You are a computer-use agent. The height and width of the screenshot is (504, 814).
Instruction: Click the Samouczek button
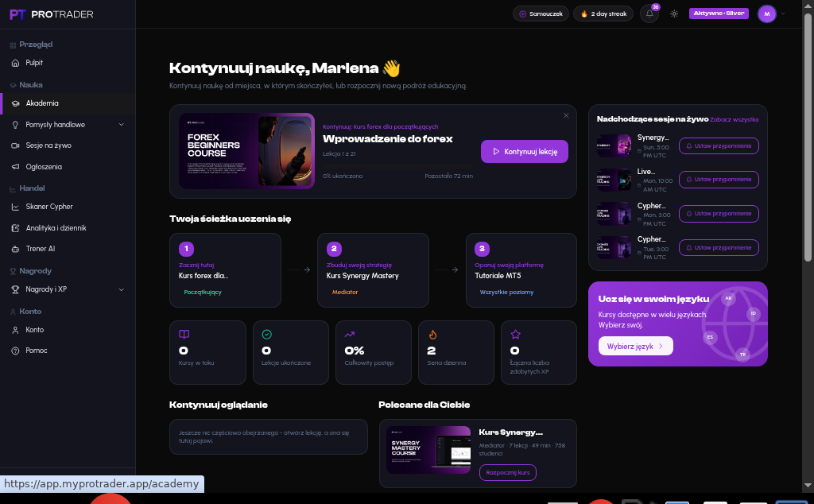pos(541,14)
